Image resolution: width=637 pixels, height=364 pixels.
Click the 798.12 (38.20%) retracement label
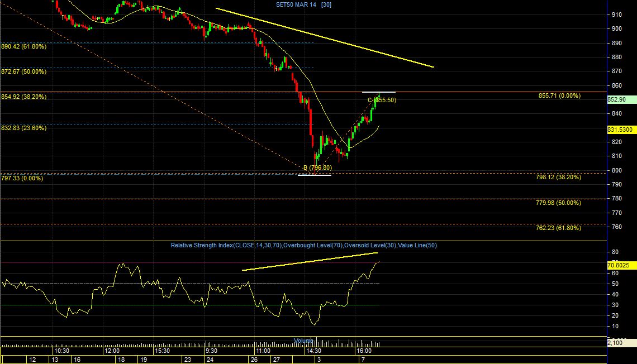click(558, 178)
